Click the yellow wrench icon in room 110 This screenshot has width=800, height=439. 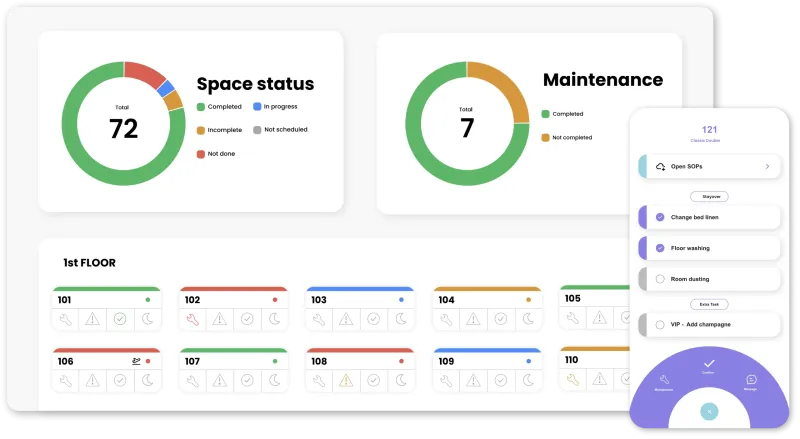pyautogui.click(x=572, y=379)
